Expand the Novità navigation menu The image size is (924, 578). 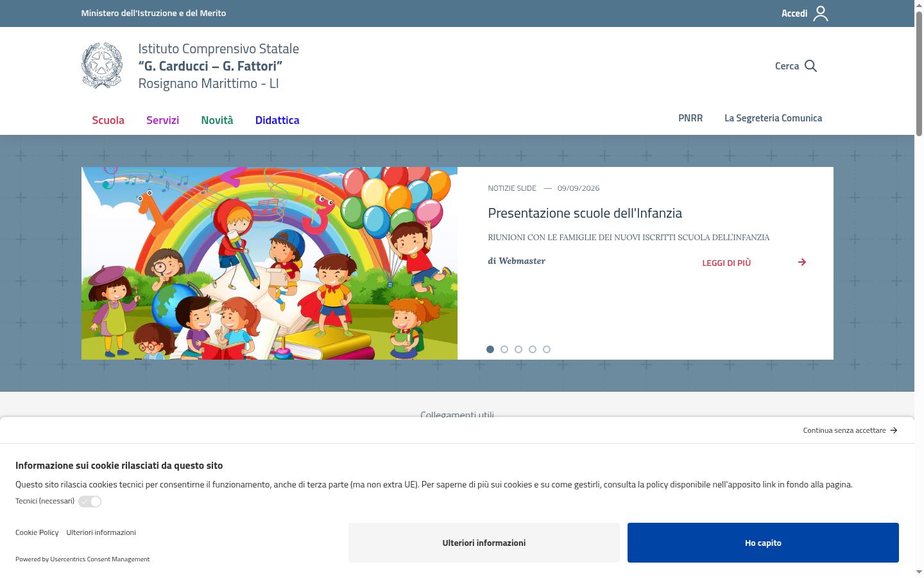217,120
